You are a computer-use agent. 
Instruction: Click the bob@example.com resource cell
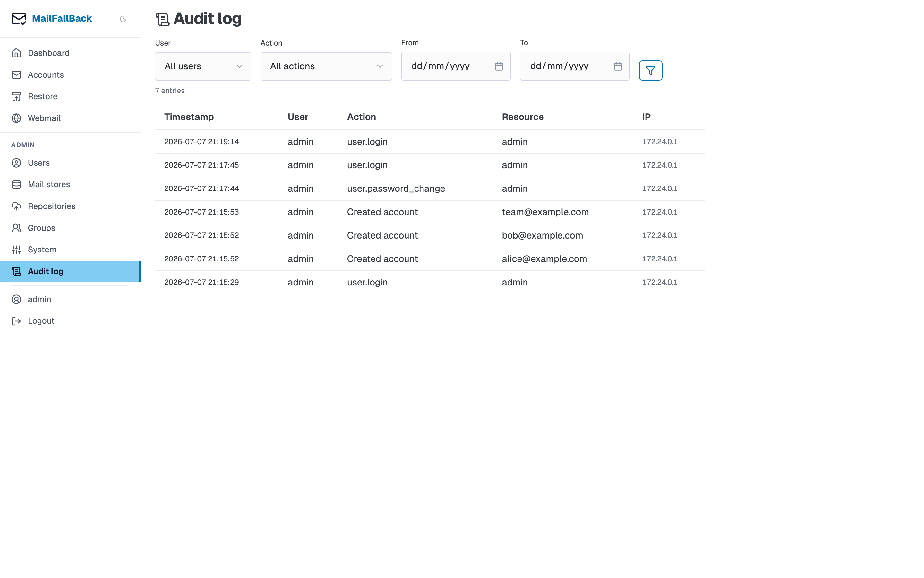[542, 235]
